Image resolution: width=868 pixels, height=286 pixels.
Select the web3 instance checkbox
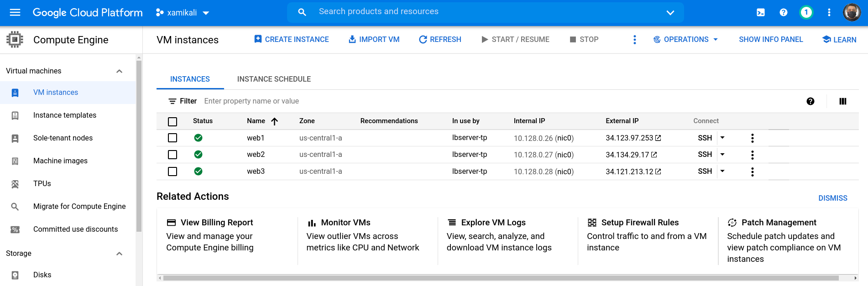coord(173,172)
